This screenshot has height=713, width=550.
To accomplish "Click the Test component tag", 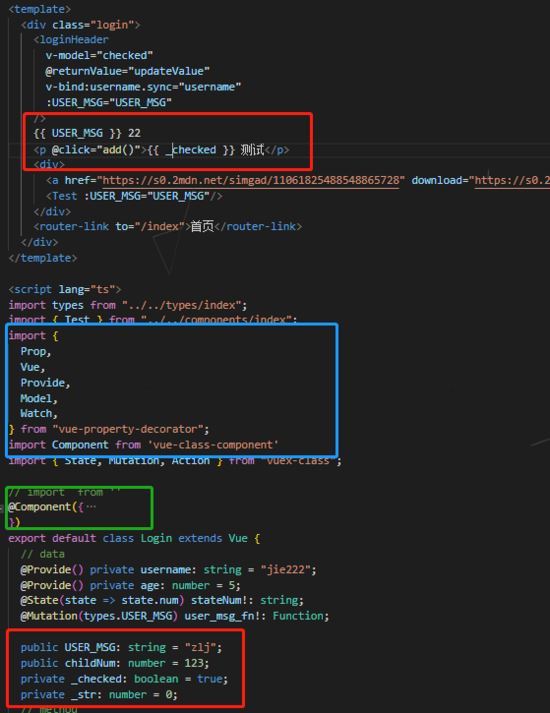I will tap(65, 196).
